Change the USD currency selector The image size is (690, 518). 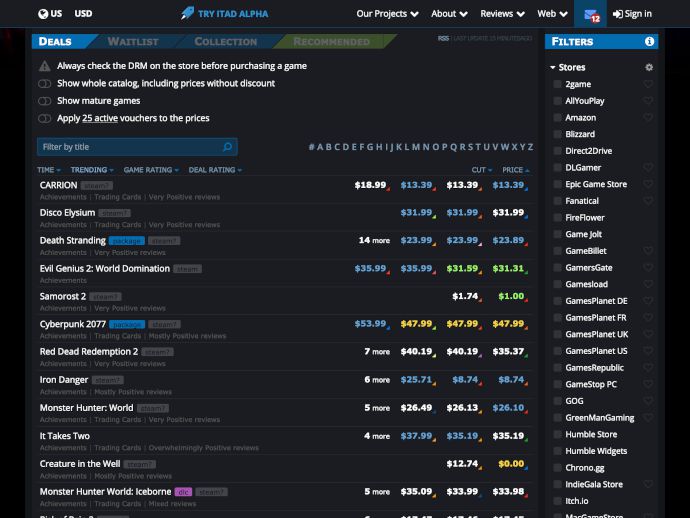coord(83,14)
